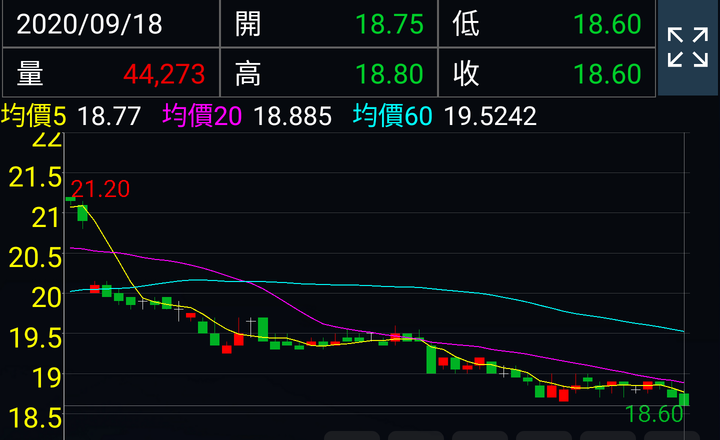Viewport: 720px width, 440px height.
Task: Click the low price 18.60 in header
Action: (x=607, y=24)
